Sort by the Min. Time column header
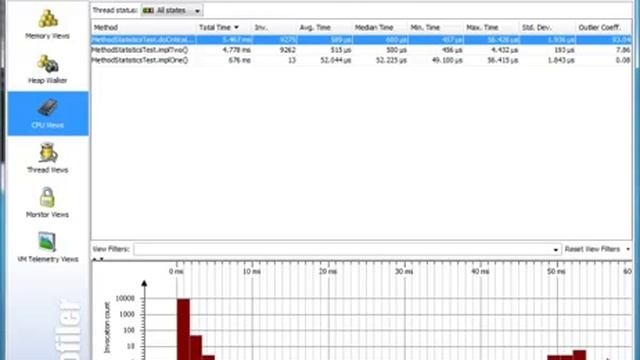 click(x=436, y=28)
